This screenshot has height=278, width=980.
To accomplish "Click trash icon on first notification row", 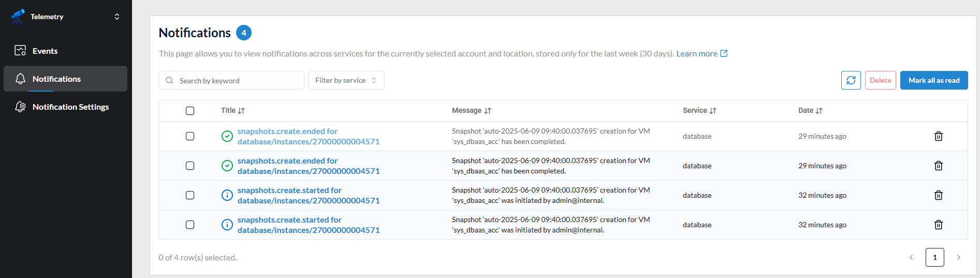I will (938, 136).
